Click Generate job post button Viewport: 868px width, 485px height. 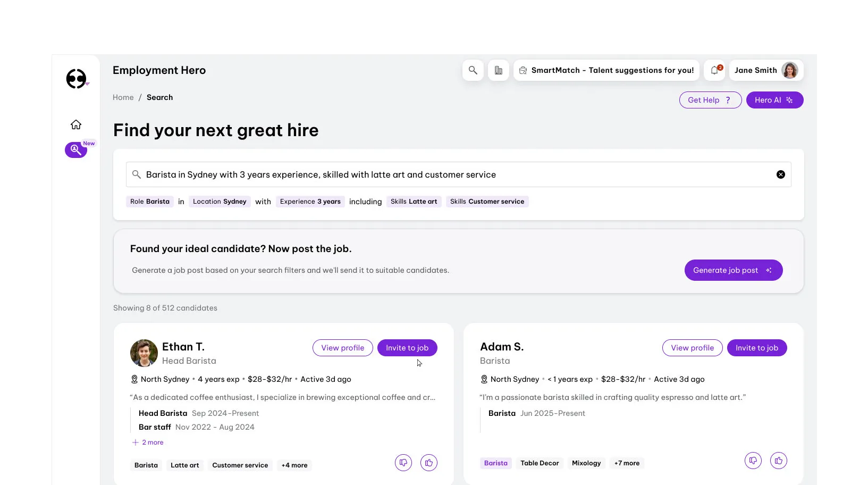[734, 270]
